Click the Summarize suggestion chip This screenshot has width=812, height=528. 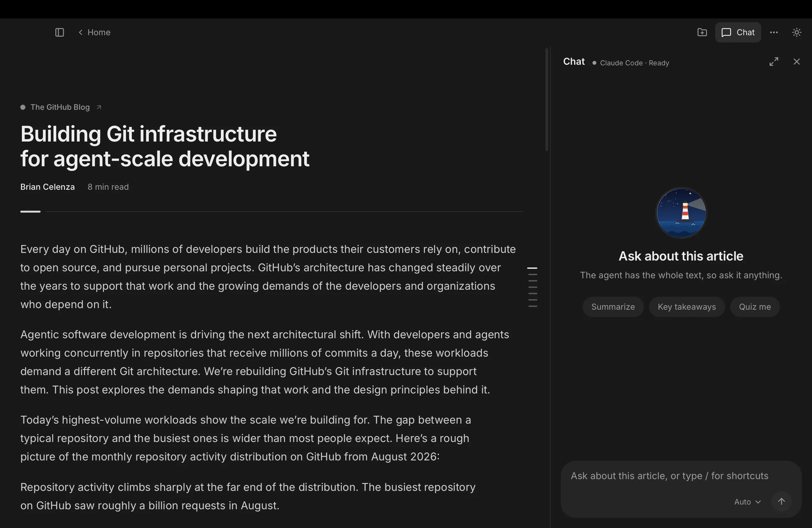(x=613, y=307)
